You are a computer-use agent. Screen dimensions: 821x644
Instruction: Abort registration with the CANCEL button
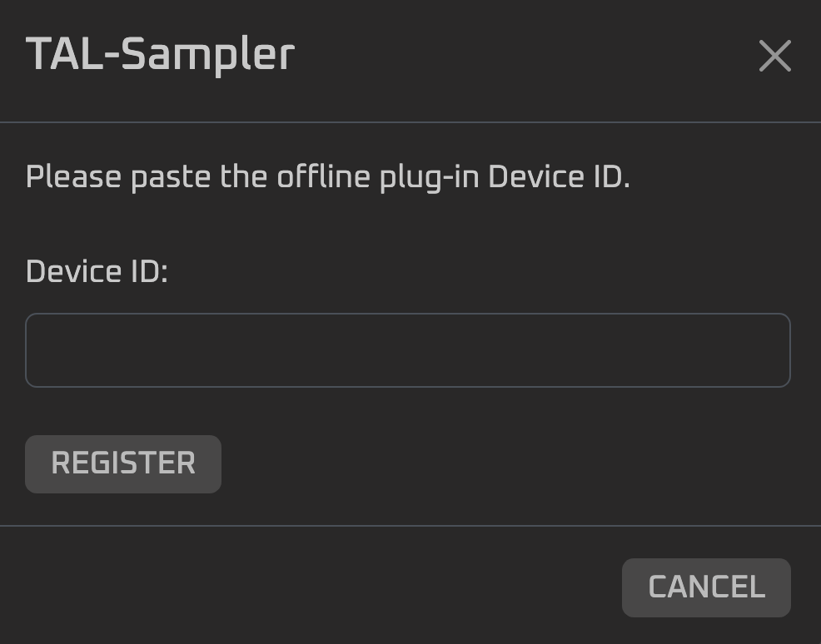tap(705, 587)
